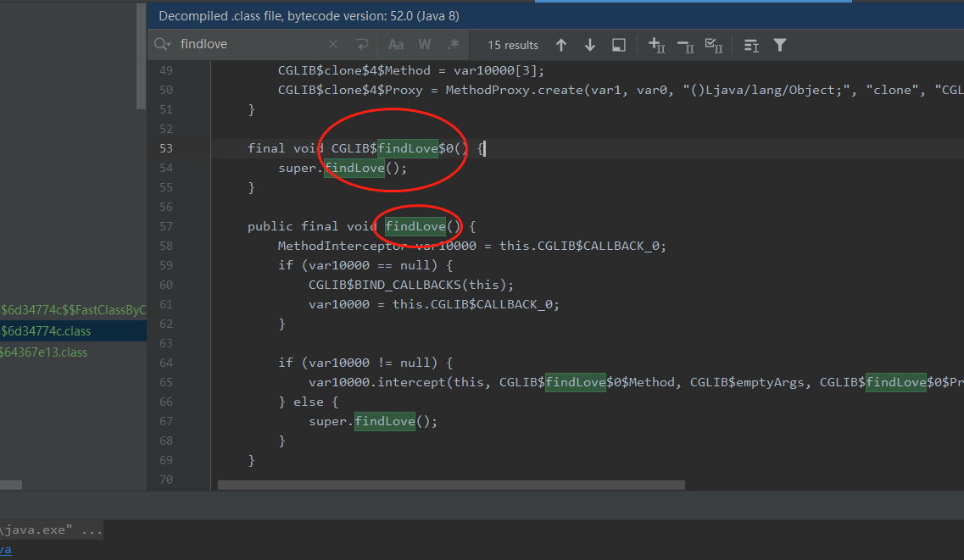Go to next occurrence arrow

click(589, 45)
